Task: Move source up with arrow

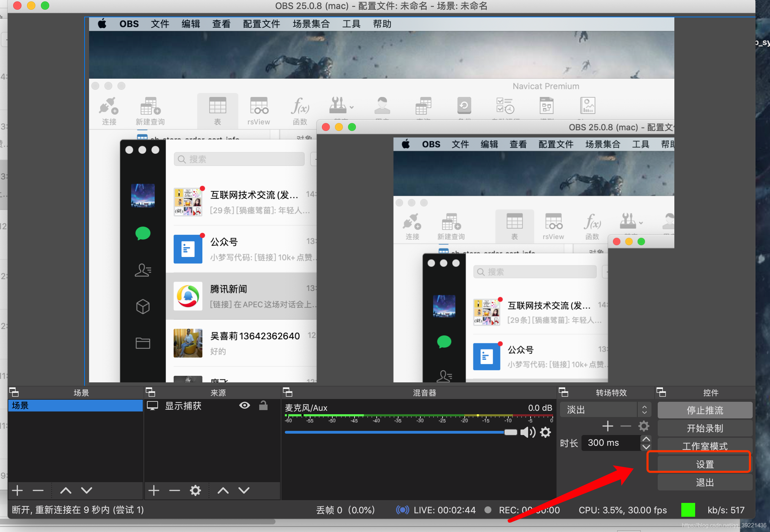Action: click(223, 490)
